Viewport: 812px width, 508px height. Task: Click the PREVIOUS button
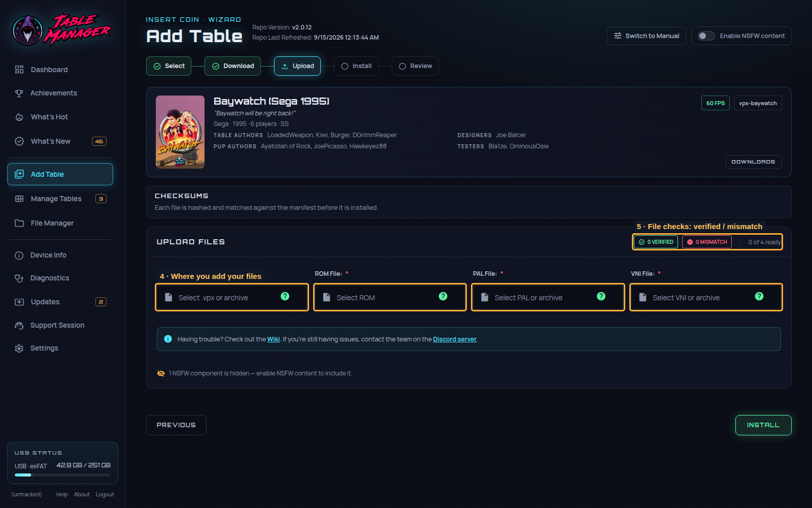(176, 425)
